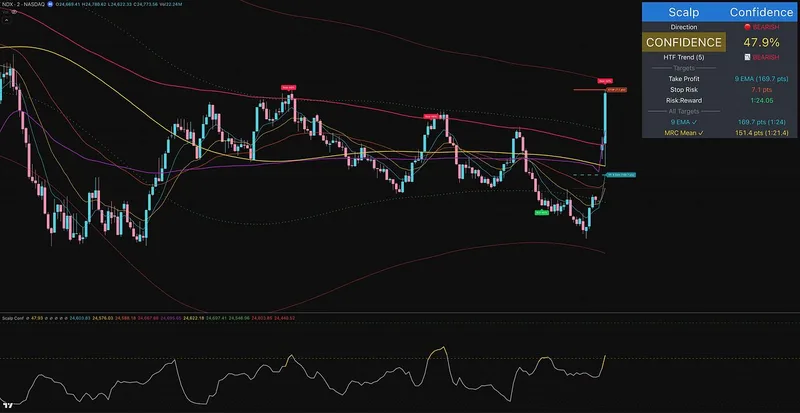Click the Vol legend color badge

pos(14,12)
